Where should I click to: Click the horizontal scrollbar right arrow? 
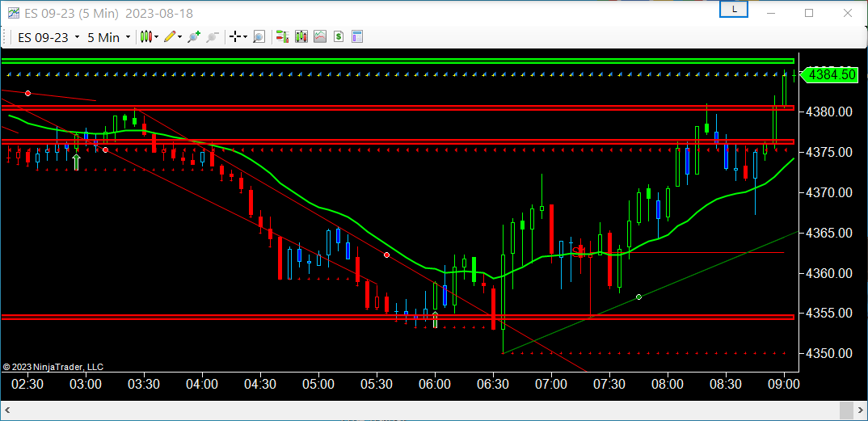tap(860, 411)
